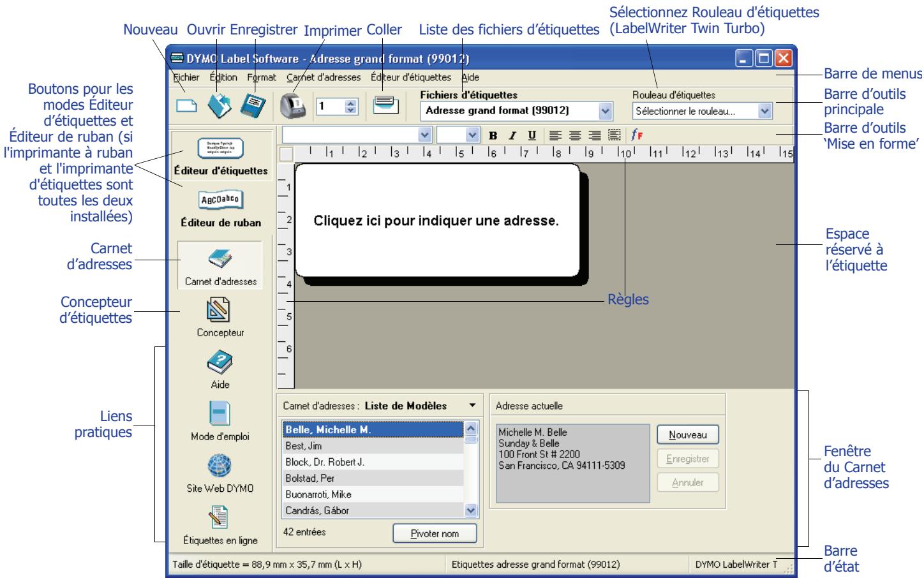Viewport: 924px width, 578px height.
Task: Click the Annuler button
Action: coord(688,482)
